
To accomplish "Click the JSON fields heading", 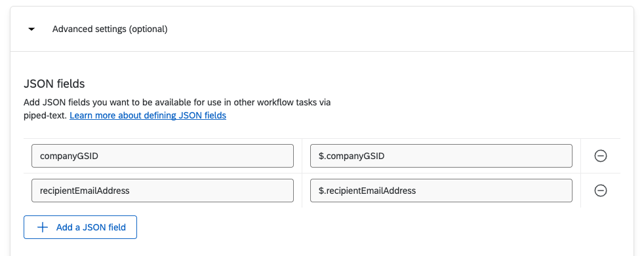I will (x=54, y=84).
